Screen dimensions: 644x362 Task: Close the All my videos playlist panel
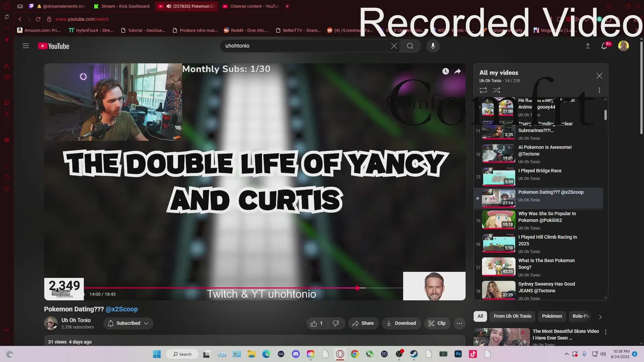pos(599,76)
